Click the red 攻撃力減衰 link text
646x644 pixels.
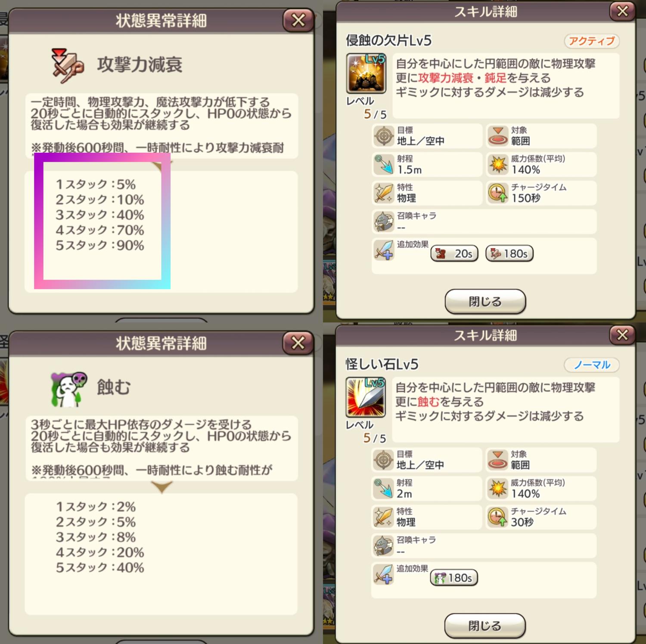coord(446,78)
